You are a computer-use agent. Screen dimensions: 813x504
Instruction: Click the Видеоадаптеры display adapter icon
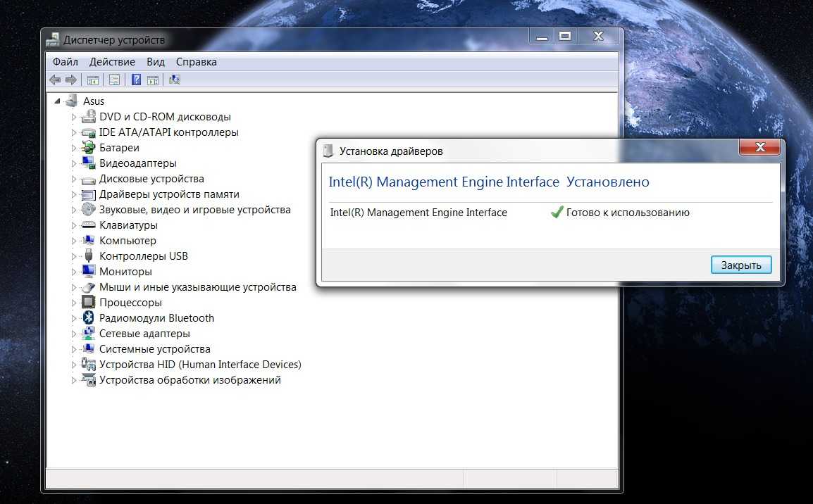(89, 163)
